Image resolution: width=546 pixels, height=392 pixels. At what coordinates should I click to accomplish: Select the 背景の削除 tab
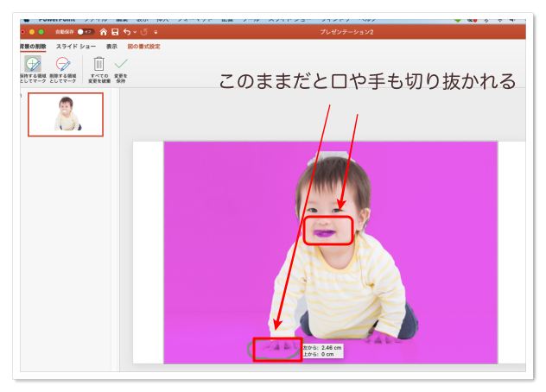point(33,47)
